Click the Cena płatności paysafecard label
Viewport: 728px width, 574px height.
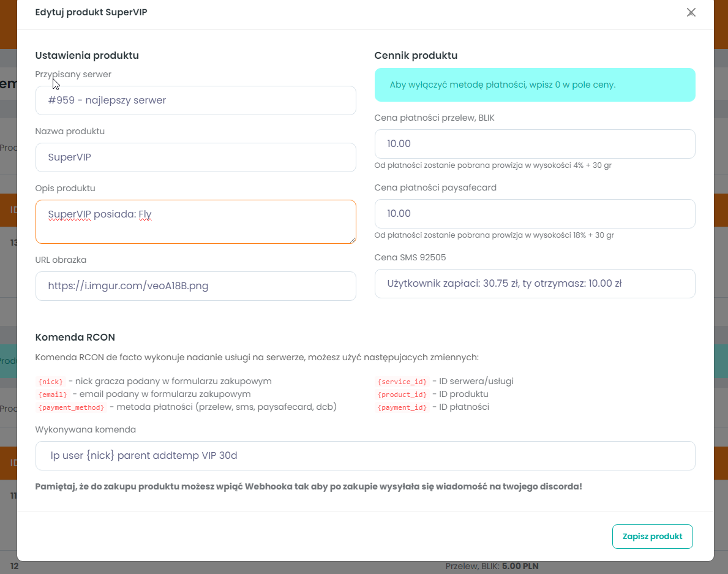pos(435,187)
